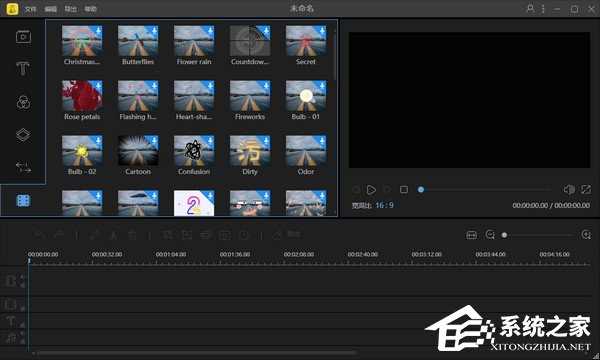Toggle fullscreen preview icon
This screenshot has height=360, width=600.
pos(586,189)
